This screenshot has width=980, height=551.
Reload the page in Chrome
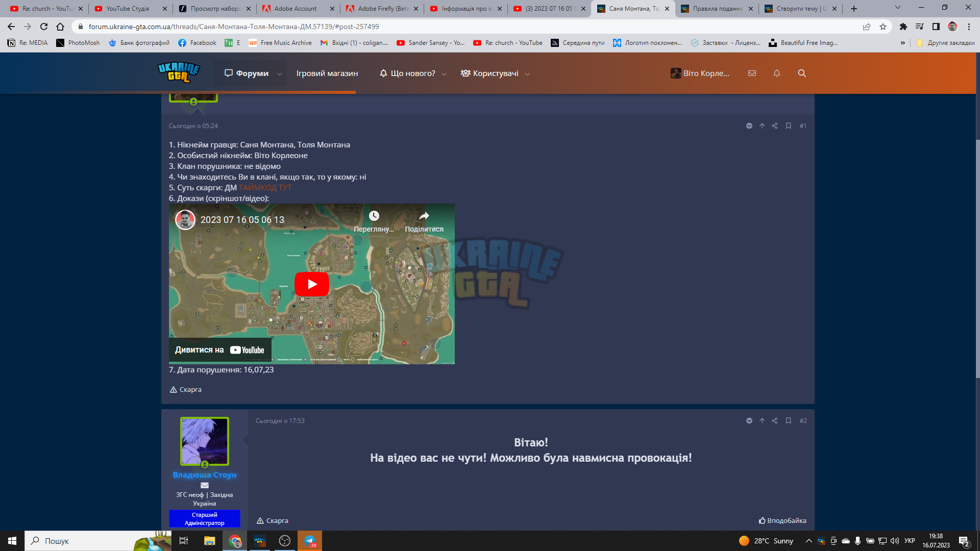(x=44, y=27)
